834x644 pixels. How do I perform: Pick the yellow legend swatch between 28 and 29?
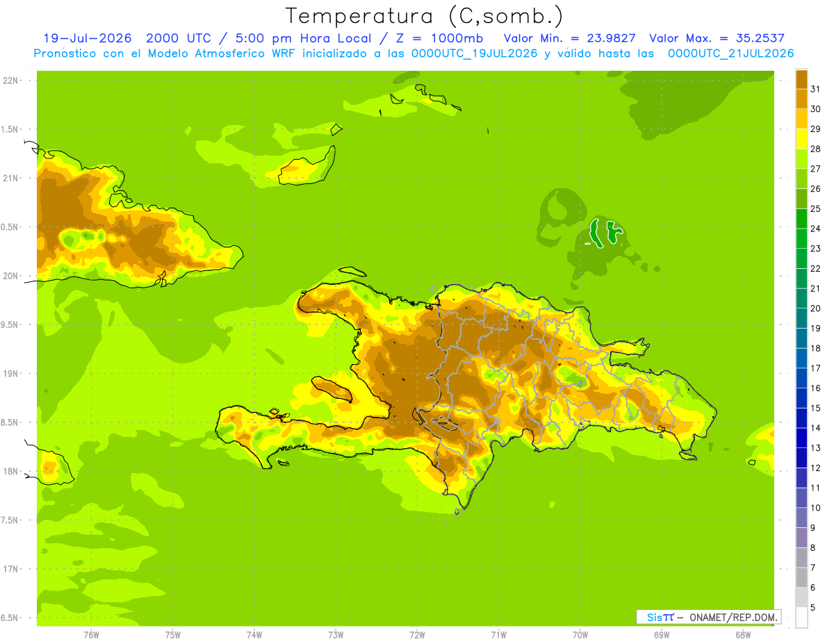pyautogui.click(x=801, y=138)
